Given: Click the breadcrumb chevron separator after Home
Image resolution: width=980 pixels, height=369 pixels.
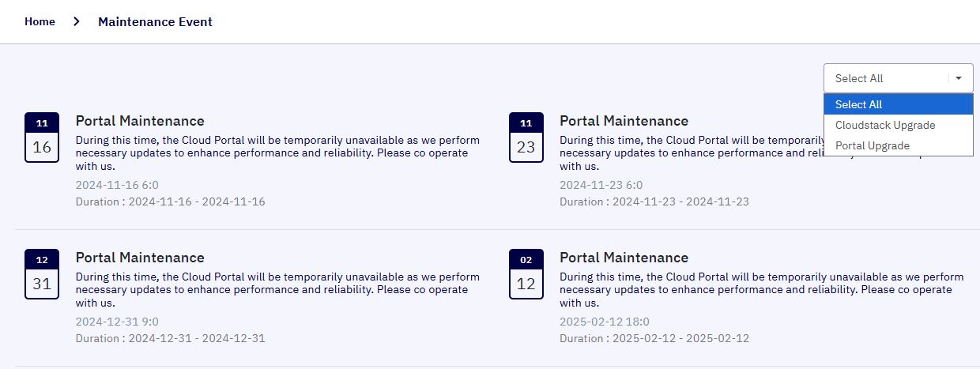Looking at the screenshot, I should click(77, 22).
